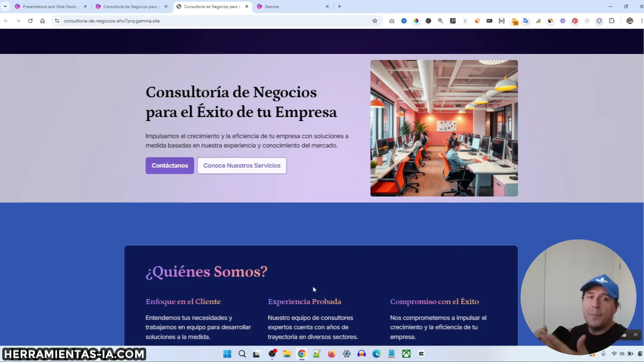This screenshot has width=644, height=362.
Task: Open the screenshot camera extension
Action: [392, 21]
